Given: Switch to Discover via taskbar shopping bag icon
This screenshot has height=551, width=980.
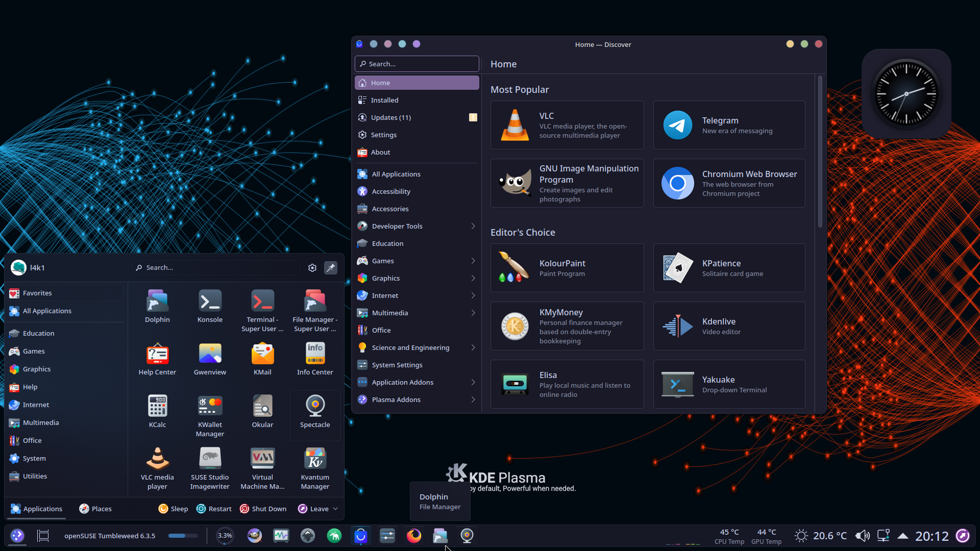Looking at the screenshot, I should click(x=361, y=536).
